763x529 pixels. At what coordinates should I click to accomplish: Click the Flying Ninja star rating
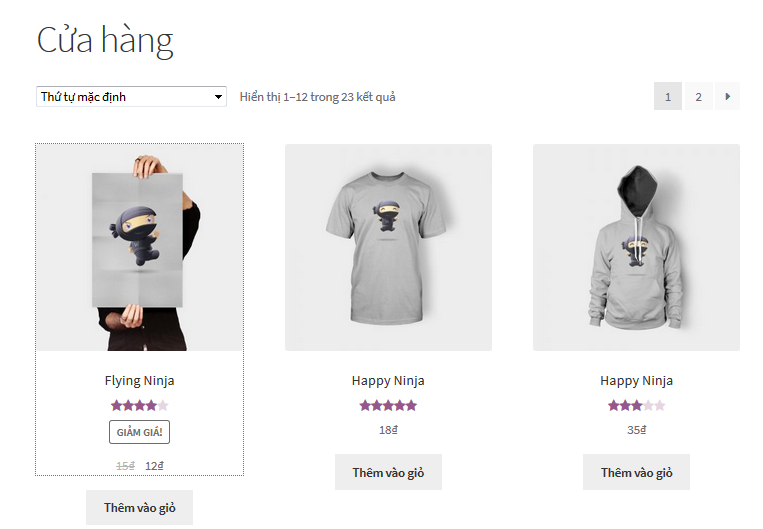click(x=139, y=405)
